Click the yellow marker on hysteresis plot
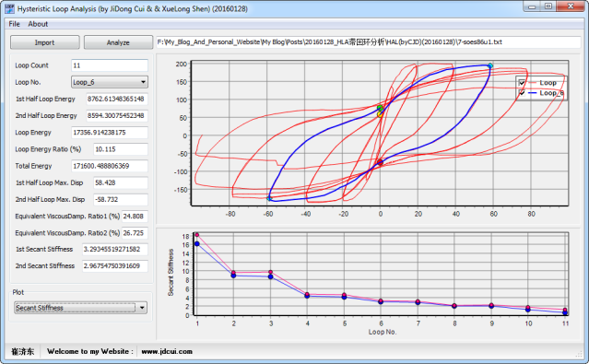The image size is (589, 364). [380, 114]
